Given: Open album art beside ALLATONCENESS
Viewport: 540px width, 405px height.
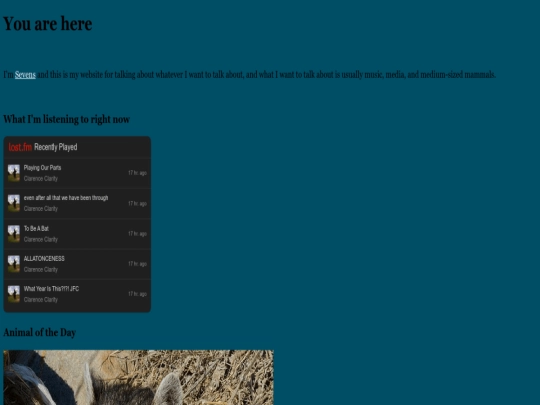Looking at the screenshot, I should pyautogui.click(x=14, y=264).
